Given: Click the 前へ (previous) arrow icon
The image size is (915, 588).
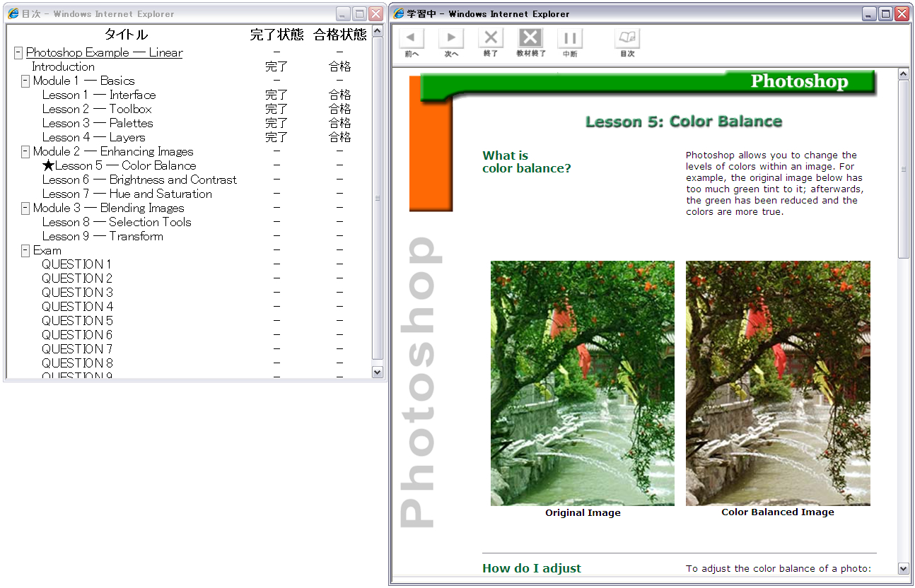Looking at the screenshot, I should click(x=412, y=39).
